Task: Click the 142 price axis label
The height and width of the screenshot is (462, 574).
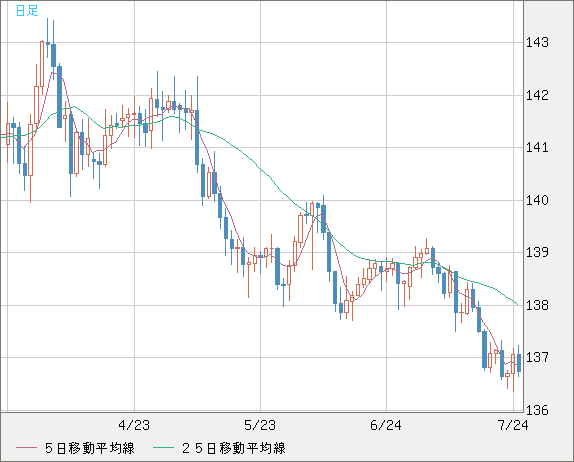Action: [537, 96]
